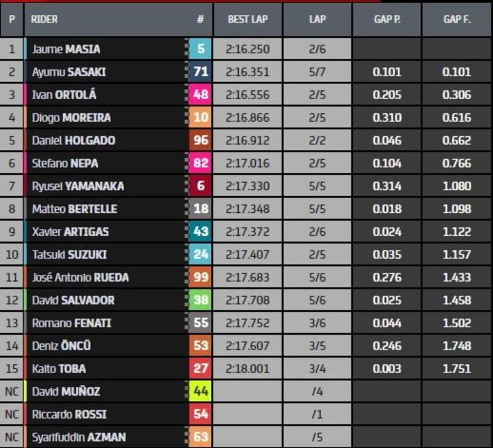
Task: Select the GAP P. column header
Action: (387, 19)
